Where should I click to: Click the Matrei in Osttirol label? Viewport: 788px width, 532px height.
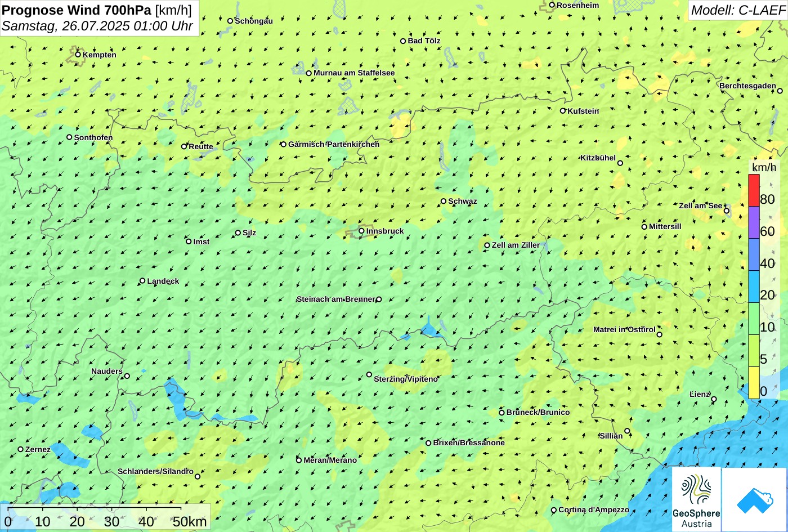pyautogui.click(x=624, y=330)
